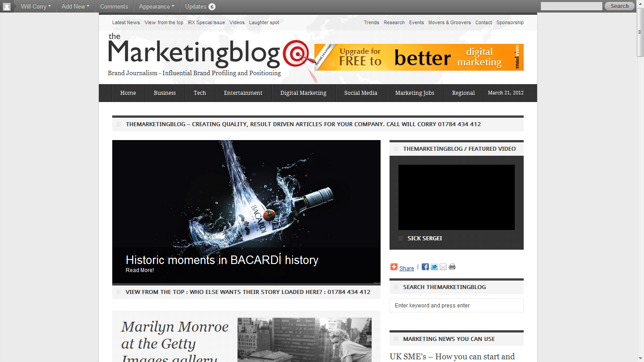The width and height of the screenshot is (644, 362).
Task: Expand the Appearance dropdown menu
Action: (x=157, y=6)
